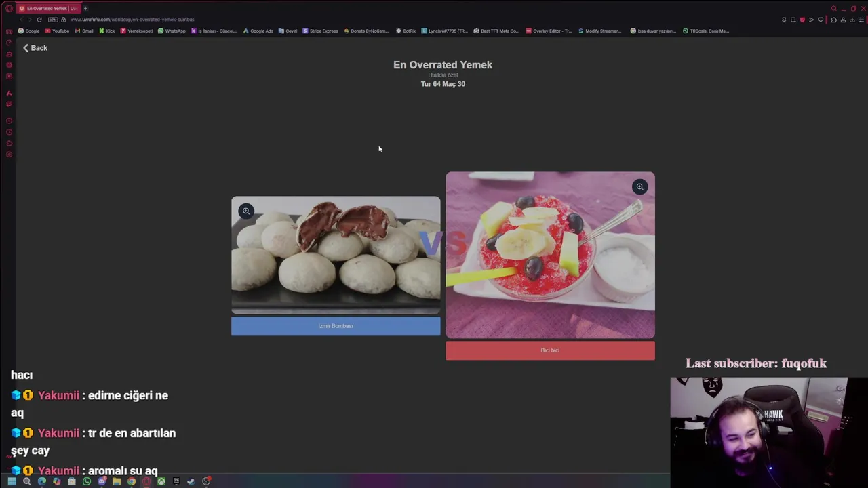
Task: Open Kick bookmark
Action: click(x=107, y=30)
